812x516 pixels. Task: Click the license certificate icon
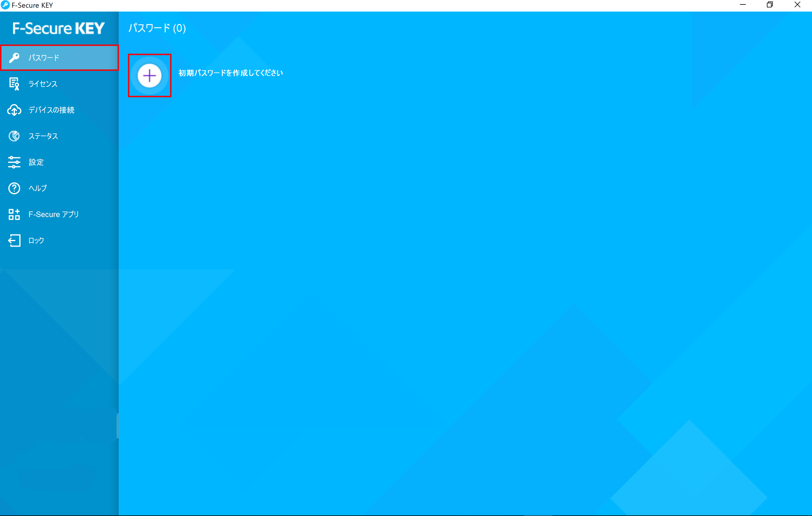[x=14, y=84]
